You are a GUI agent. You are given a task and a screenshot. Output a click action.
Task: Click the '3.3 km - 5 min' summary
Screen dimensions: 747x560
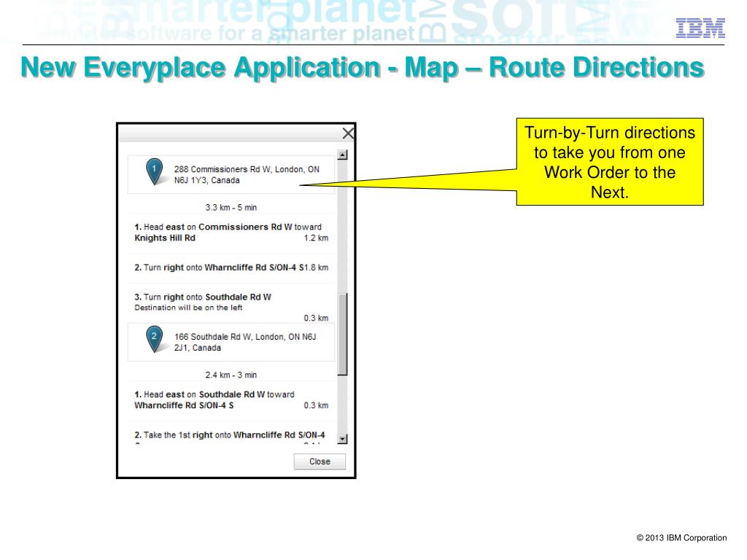pyautogui.click(x=231, y=208)
